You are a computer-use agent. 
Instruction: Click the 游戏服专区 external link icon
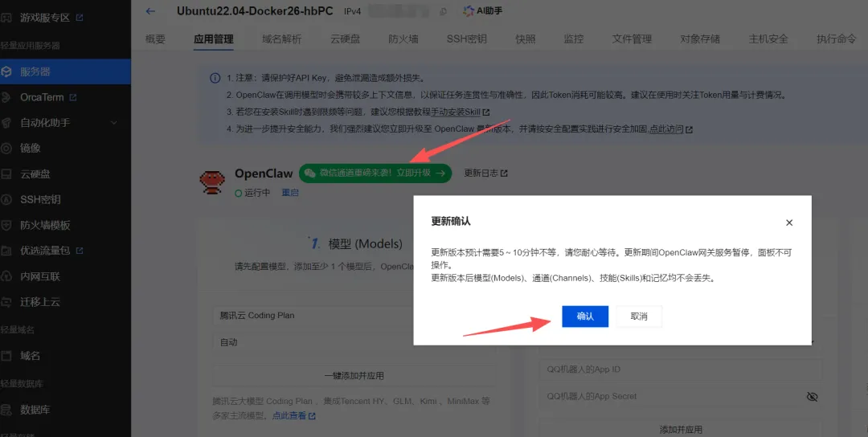coord(79,18)
